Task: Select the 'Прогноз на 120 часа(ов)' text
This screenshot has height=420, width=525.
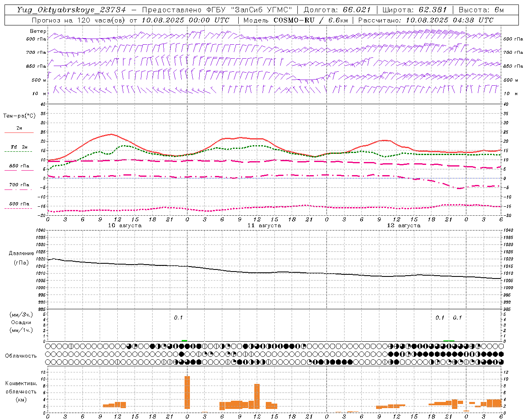Action: 79,20
